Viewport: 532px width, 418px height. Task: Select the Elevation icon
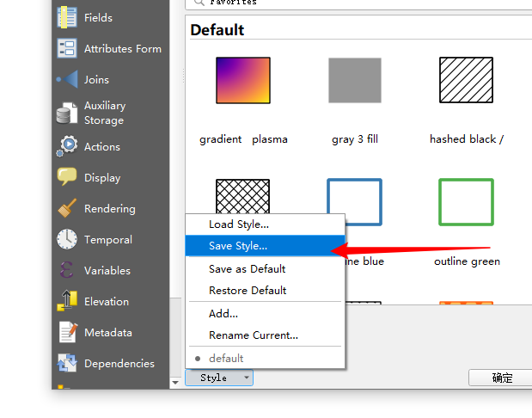pos(67,301)
